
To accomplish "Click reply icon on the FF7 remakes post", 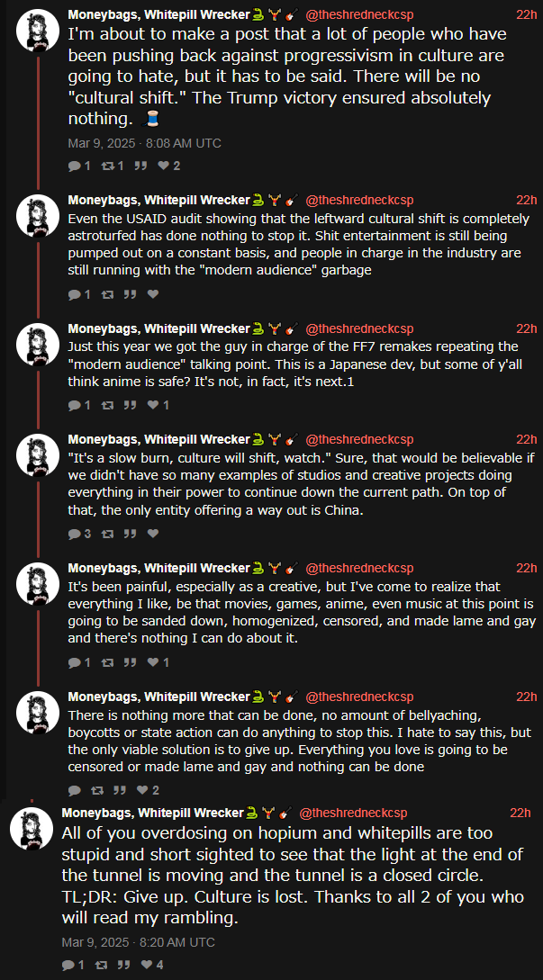I will (74, 405).
